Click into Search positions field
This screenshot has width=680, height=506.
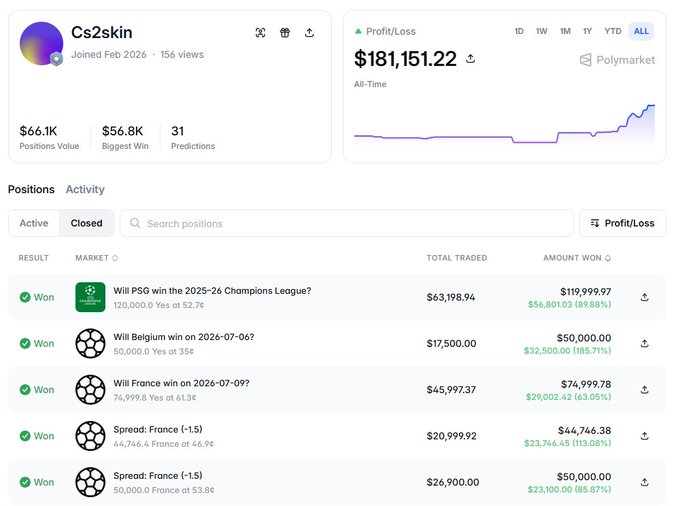pyautogui.click(x=347, y=223)
